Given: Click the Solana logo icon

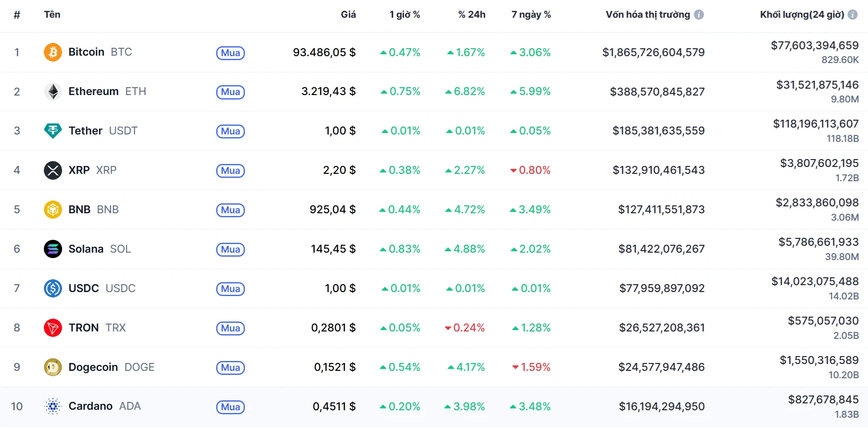Looking at the screenshot, I should pos(53,249).
